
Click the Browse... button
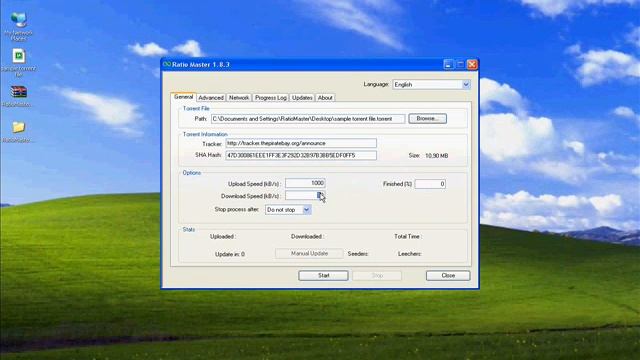[x=427, y=119]
